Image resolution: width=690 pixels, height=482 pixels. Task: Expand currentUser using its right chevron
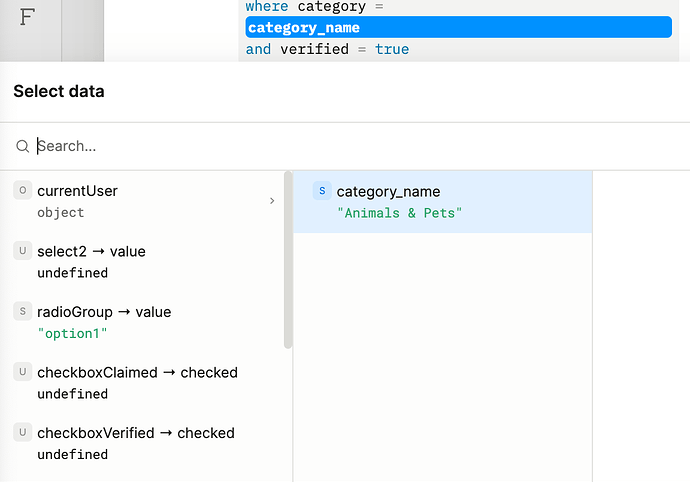coord(272,201)
